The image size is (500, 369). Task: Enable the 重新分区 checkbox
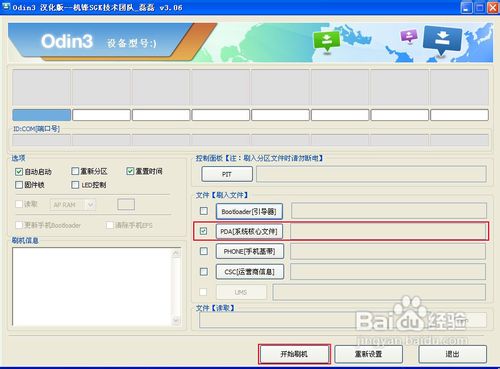pyautogui.click(x=75, y=171)
